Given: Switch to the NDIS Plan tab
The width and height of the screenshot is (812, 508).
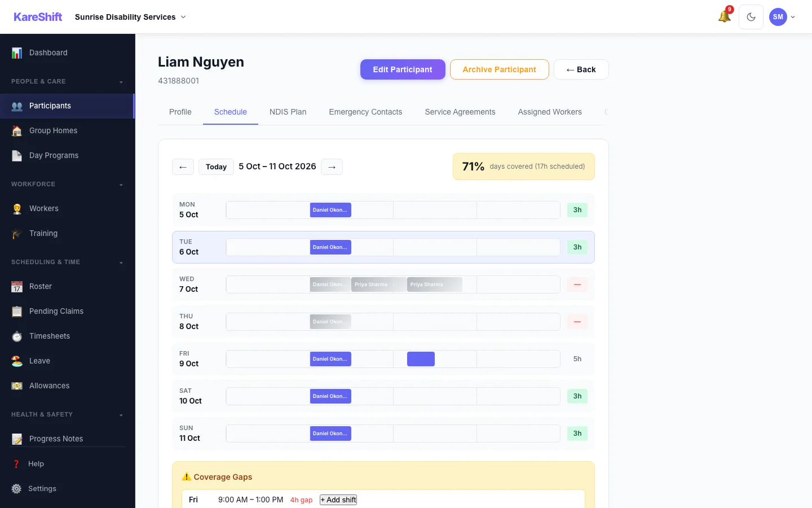Looking at the screenshot, I should pos(288,112).
